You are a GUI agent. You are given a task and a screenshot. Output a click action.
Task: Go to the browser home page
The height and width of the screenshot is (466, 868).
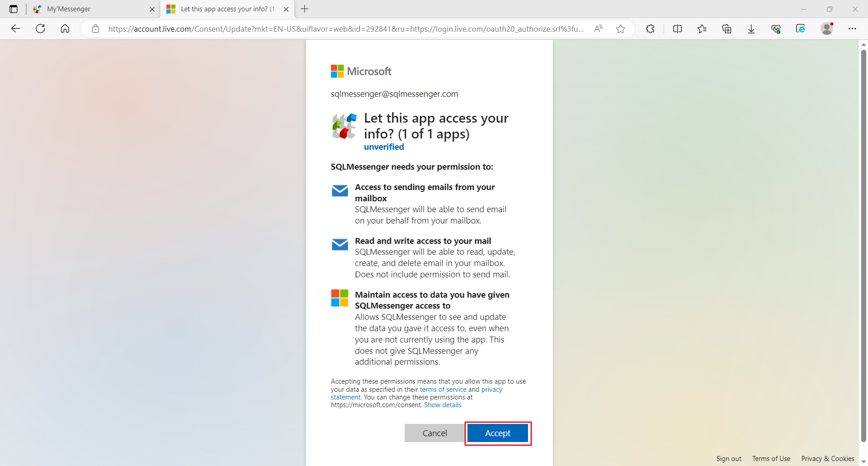(65, 29)
